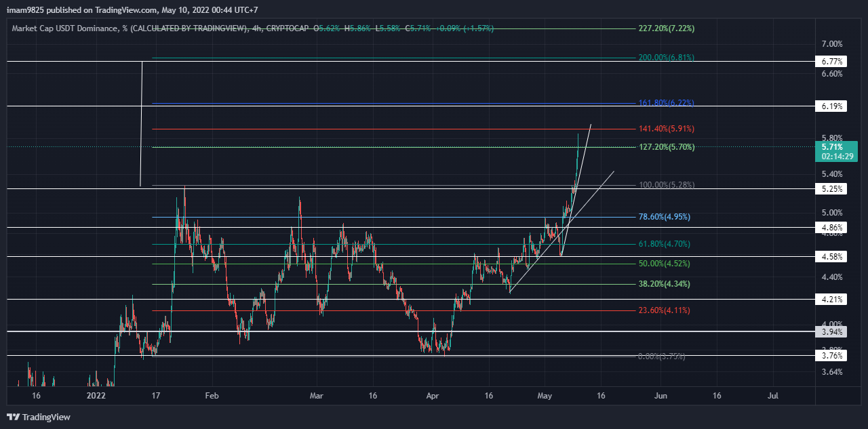Click the 'CRYPTOCAP' label in chart title
The height and width of the screenshot is (429, 868).
[x=288, y=28]
